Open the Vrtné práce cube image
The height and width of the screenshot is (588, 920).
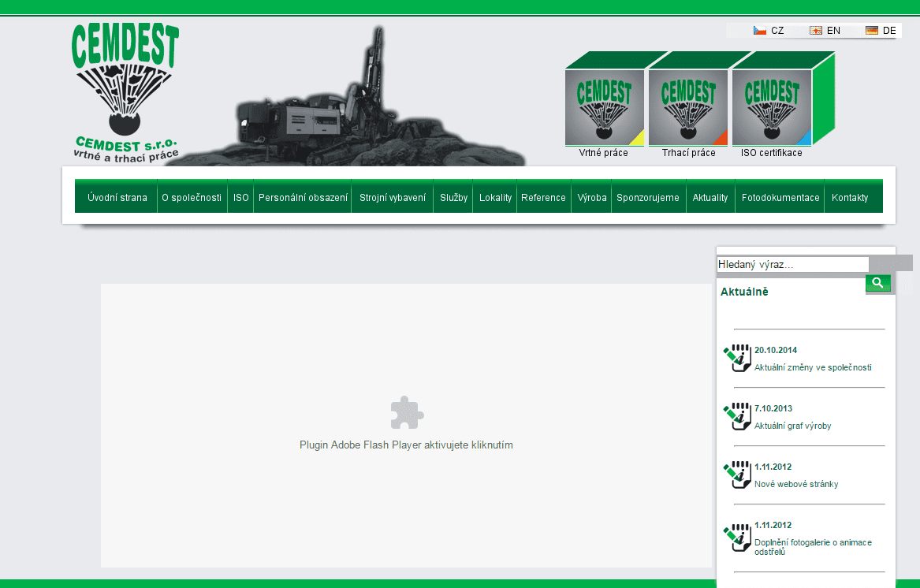[x=605, y=107]
